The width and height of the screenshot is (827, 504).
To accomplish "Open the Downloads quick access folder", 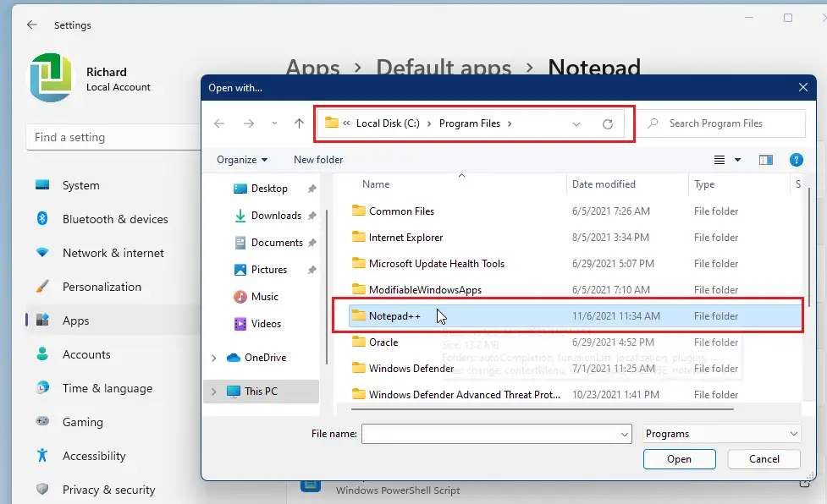I will (275, 216).
